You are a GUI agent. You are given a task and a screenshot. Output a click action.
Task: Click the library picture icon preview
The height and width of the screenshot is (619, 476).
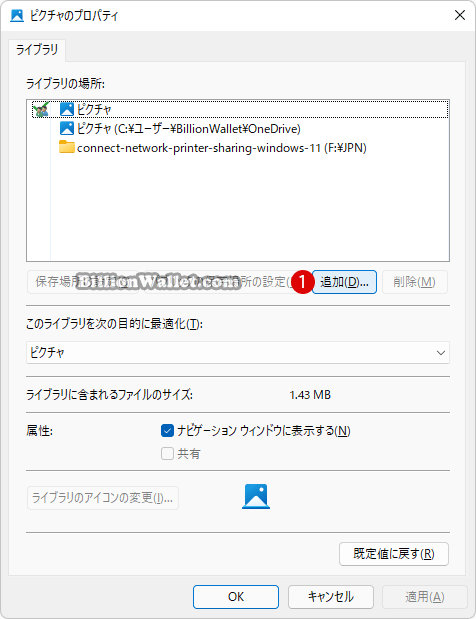coord(256,497)
